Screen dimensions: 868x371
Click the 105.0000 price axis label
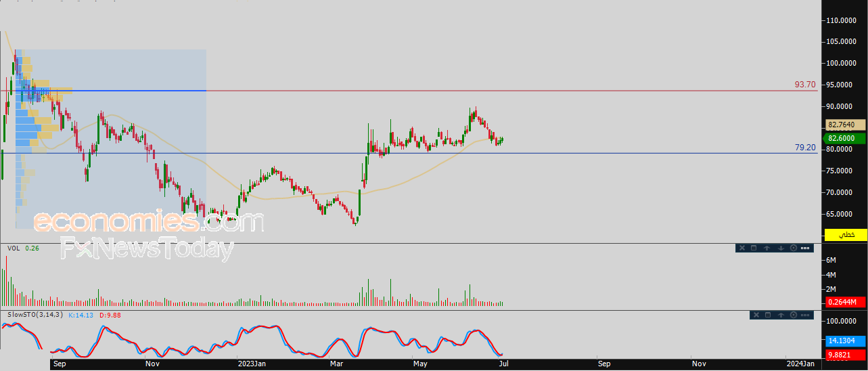point(842,42)
